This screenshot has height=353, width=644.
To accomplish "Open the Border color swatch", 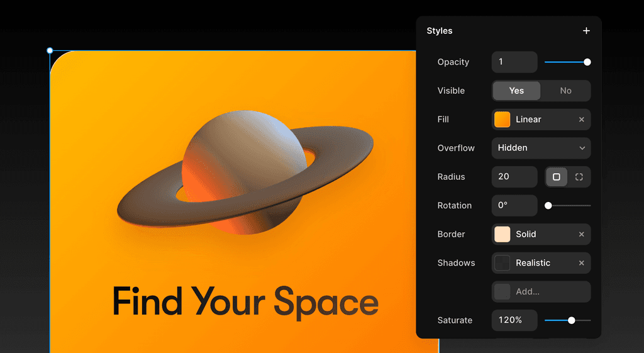I will click(502, 234).
